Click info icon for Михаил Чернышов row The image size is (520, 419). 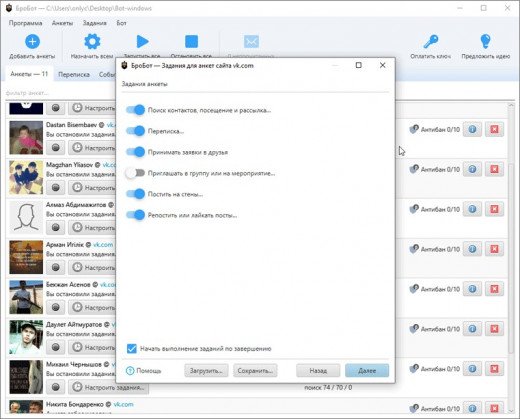(472, 369)
